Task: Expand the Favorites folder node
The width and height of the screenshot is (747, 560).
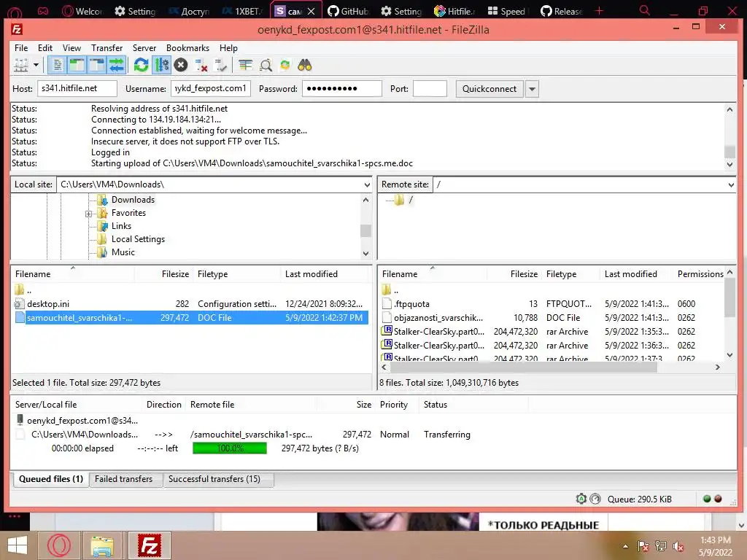Action: click(x=88, y=214)
